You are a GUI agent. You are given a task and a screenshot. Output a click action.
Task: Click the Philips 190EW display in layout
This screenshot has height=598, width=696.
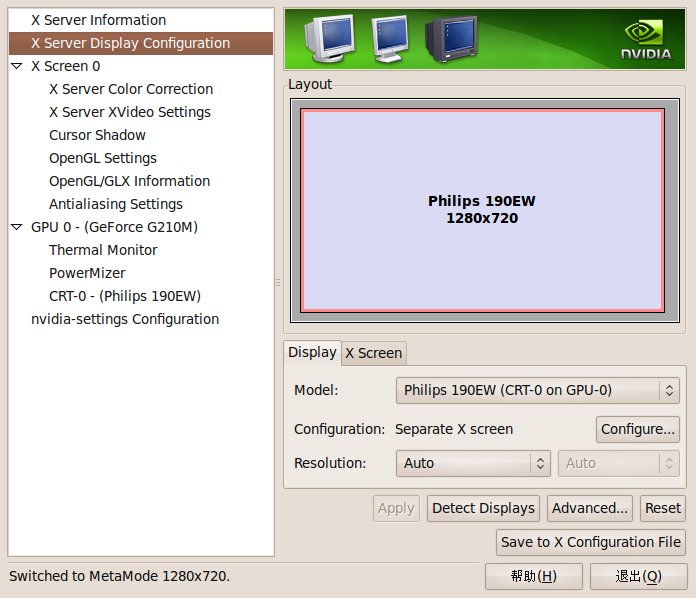[482, 210]
